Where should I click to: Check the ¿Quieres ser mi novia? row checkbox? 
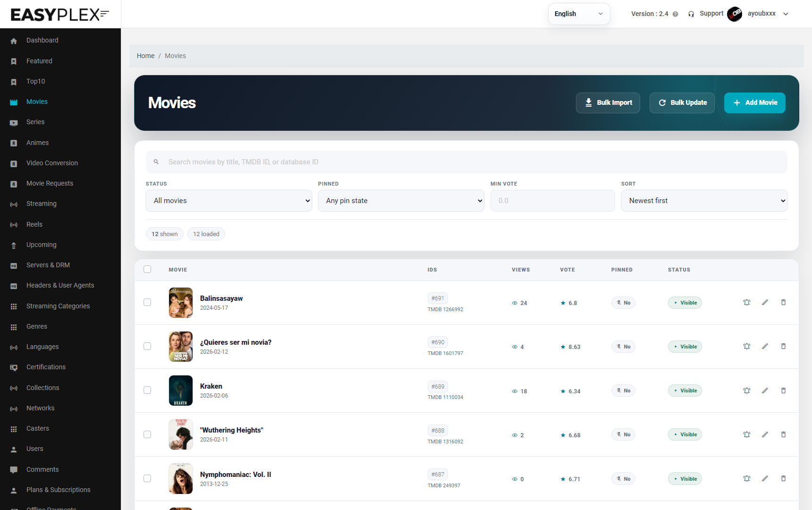click(147, 346)
